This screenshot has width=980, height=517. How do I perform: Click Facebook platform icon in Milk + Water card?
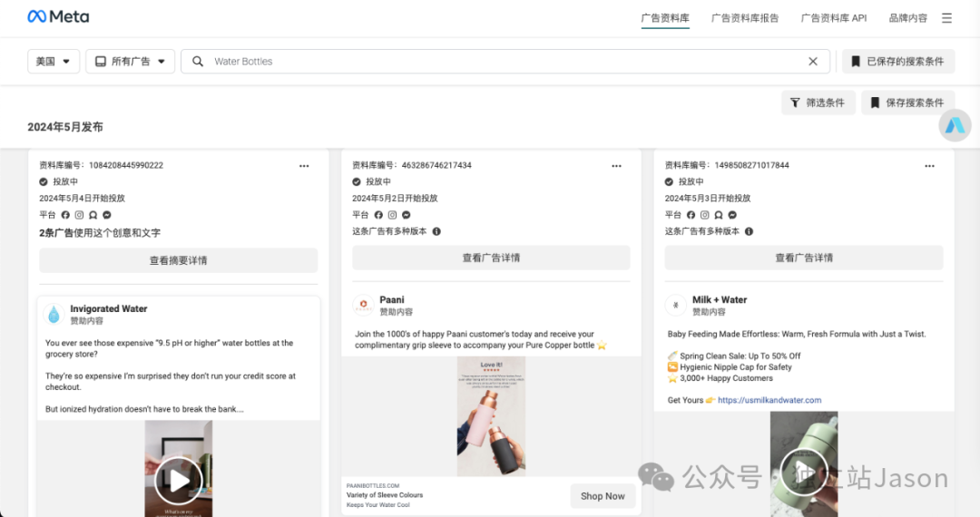click(691, 215)
